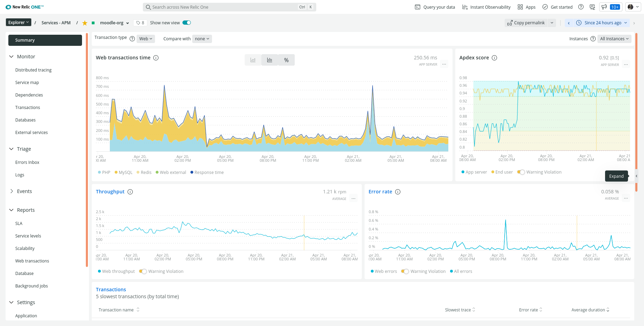Image resolution: width=644 pixels, height=326 pixels.
Task: Open the help question mark menu
Action: (x=581, y=7)
